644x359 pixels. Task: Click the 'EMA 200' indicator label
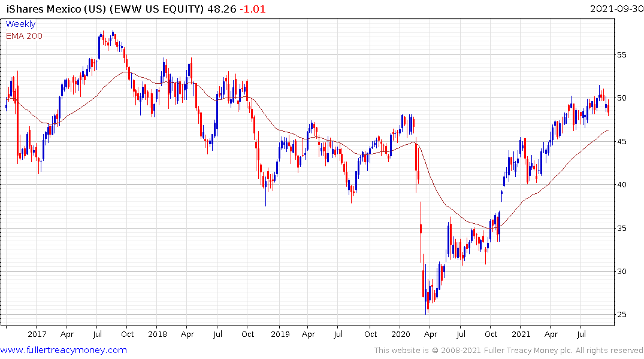(x=24, y=36)
